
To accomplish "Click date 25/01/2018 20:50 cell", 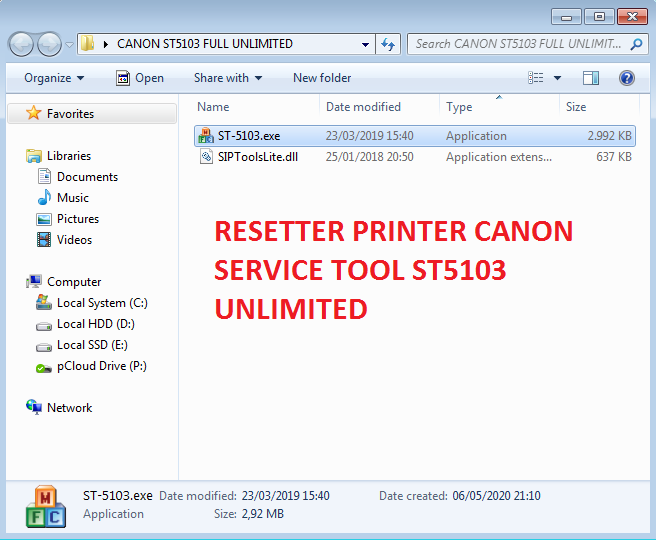I will click(369, 157).
